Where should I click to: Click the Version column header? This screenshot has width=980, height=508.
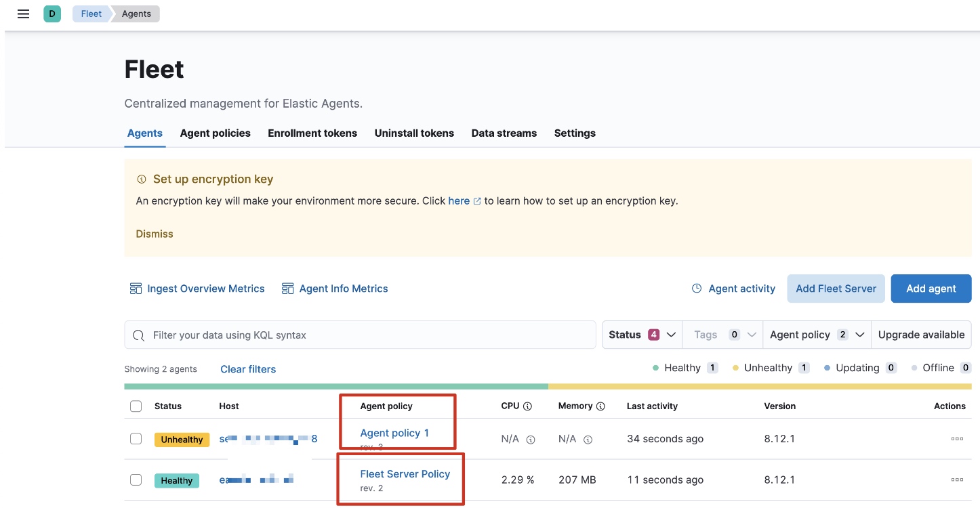tap(780, 406)
